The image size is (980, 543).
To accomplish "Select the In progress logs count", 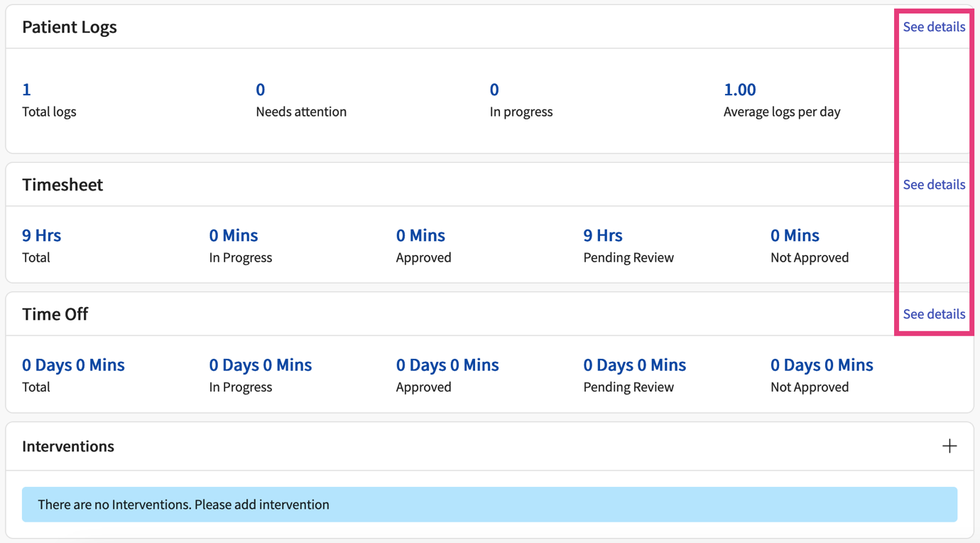I will (x=494, y=89).
